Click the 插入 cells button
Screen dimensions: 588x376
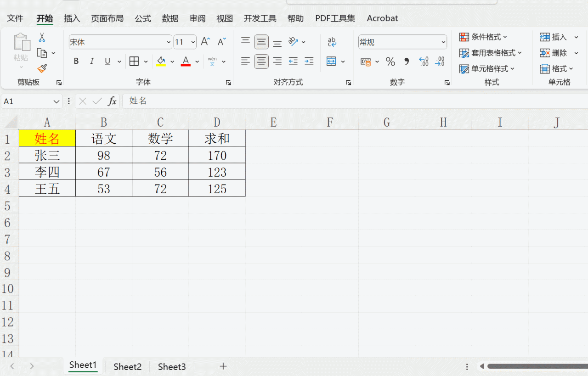tap(554, 37)
